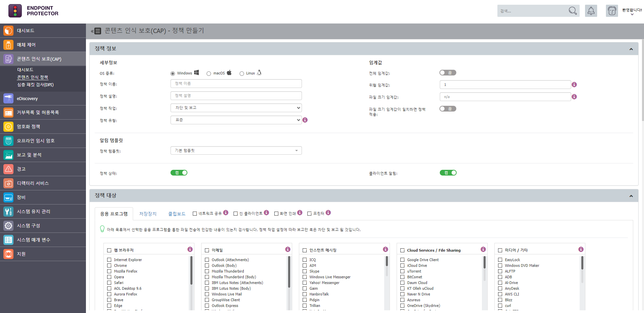Screen dimensions: 644x313
Task: Click the 거부목록 및 허용목록 icon
Action: [8, 113]
